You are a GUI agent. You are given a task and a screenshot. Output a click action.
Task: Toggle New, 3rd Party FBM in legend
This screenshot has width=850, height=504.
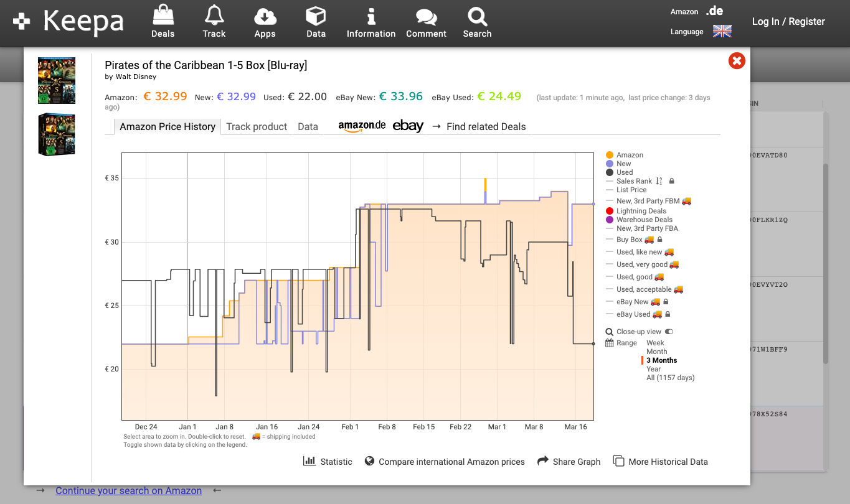[x=649, y=201]
